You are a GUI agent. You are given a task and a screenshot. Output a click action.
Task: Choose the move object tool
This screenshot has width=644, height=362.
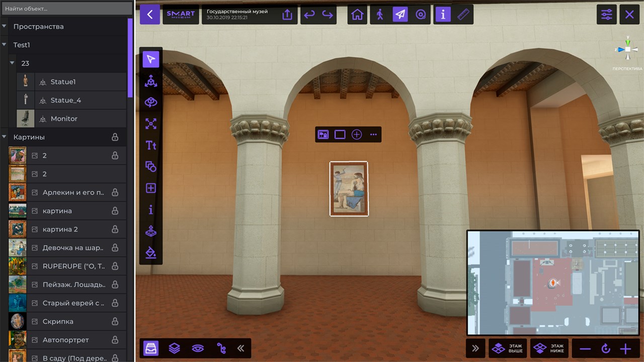tap(151, 81)
